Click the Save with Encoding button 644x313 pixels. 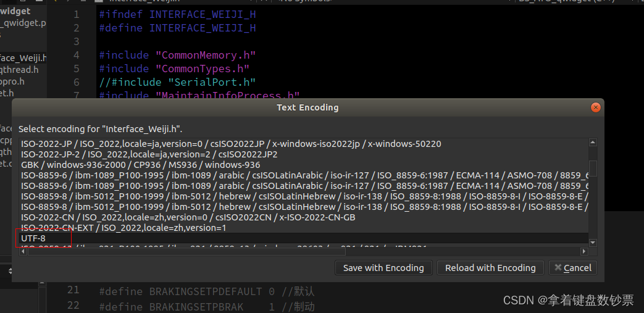pyautogui.click(x=383, y=268)
